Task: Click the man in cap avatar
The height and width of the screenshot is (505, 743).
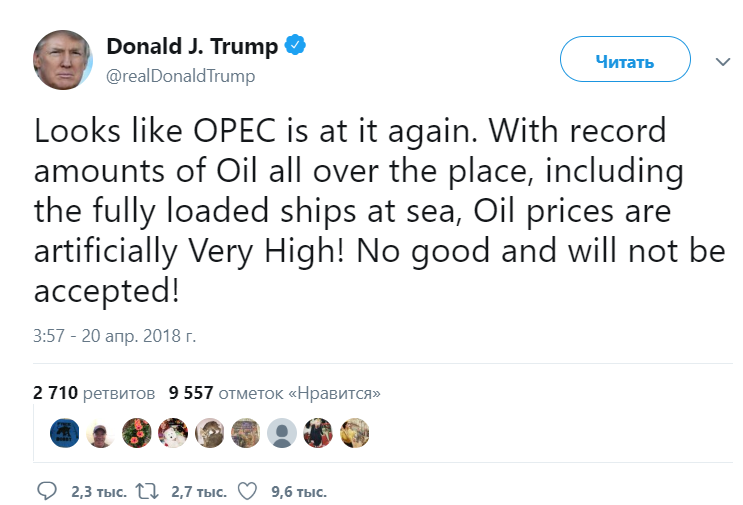Action: pyautogui.click(x=99, y=433)
